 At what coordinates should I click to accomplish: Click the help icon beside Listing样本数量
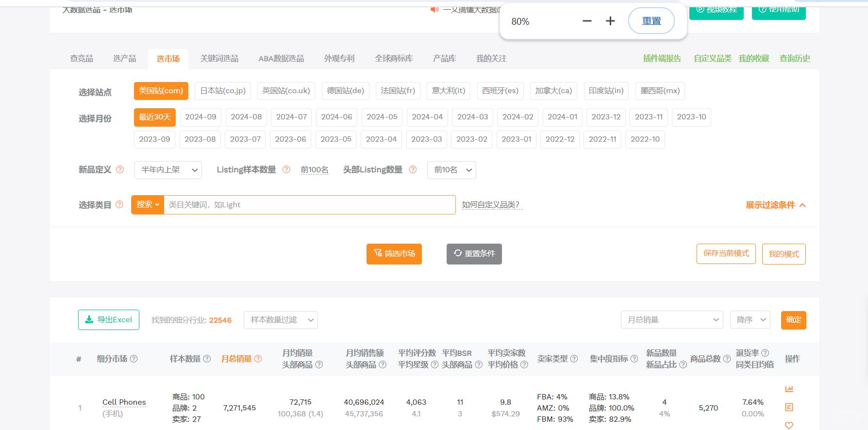[x=286, y=169]
